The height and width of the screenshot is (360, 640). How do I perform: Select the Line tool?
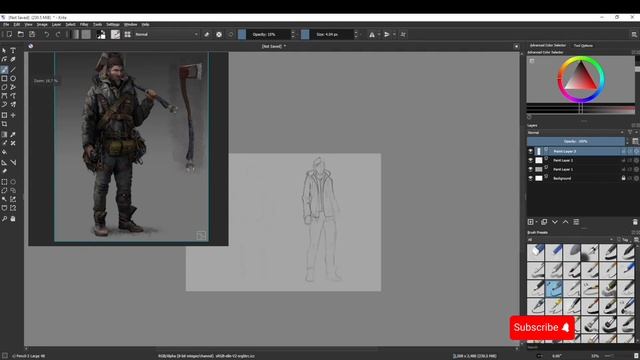(x=13, y=70)
